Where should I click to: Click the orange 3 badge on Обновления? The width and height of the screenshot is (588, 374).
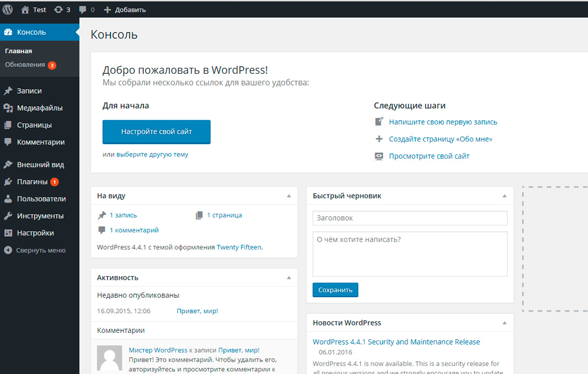pos(52,65)
